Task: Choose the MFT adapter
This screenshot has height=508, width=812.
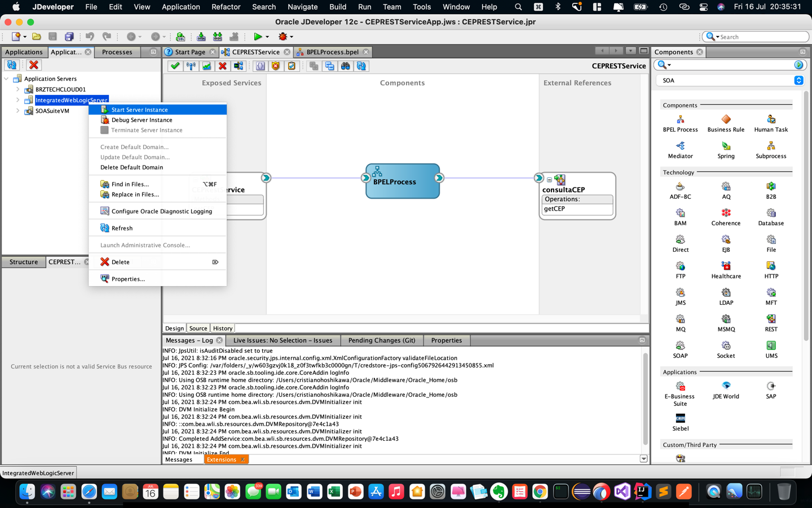Action: pos(771,292)
